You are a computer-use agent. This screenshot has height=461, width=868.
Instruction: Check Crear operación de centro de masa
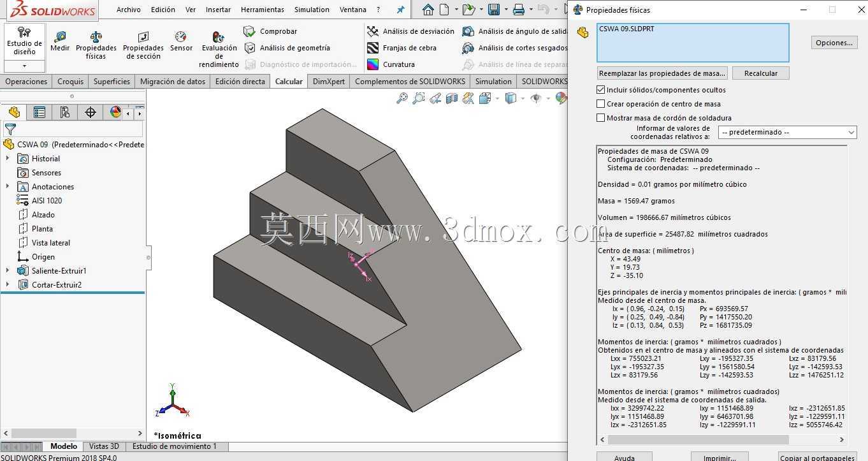click(x=600, y=104)
